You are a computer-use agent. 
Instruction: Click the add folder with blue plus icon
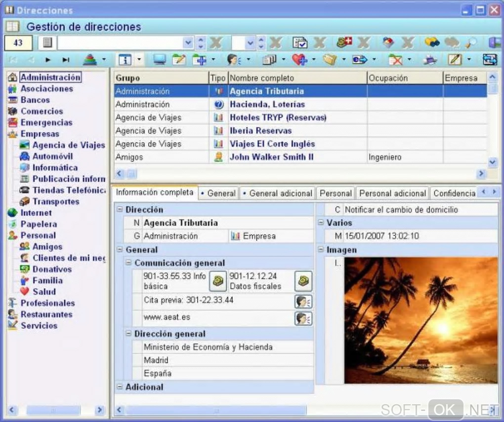coord(199,60)
